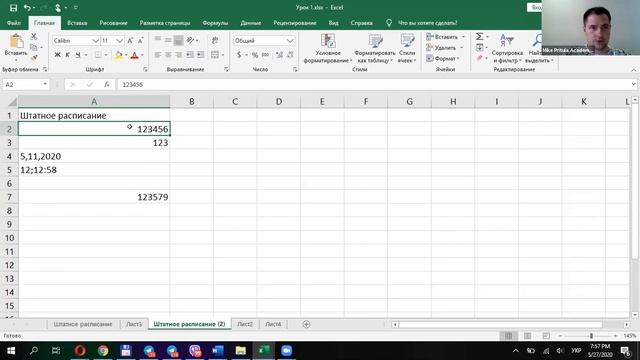Open the font color dropdown arrow
This screenshot has height=360, width=640.
coord(142,55)
